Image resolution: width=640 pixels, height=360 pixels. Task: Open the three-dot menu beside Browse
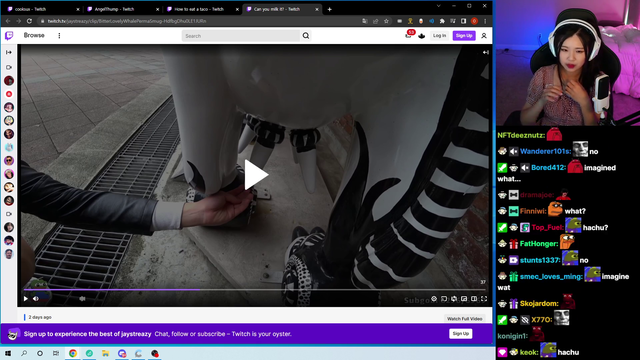coord(59,36)
